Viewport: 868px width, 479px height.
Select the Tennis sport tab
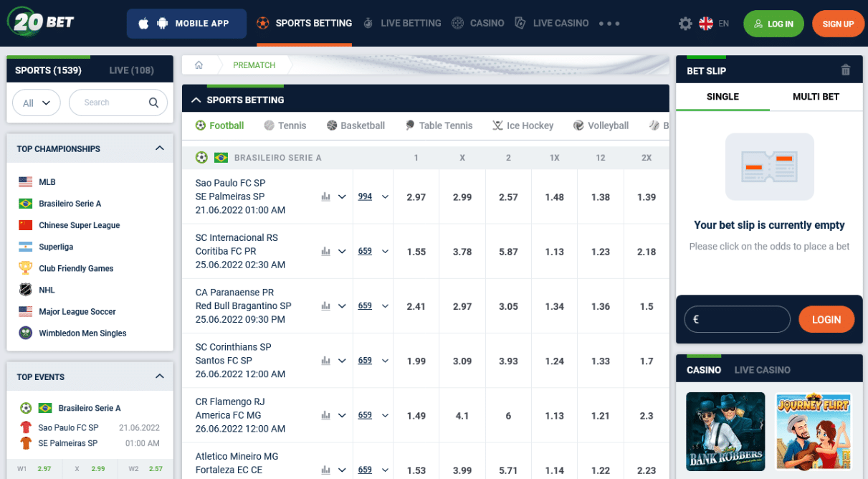(285, 125)
